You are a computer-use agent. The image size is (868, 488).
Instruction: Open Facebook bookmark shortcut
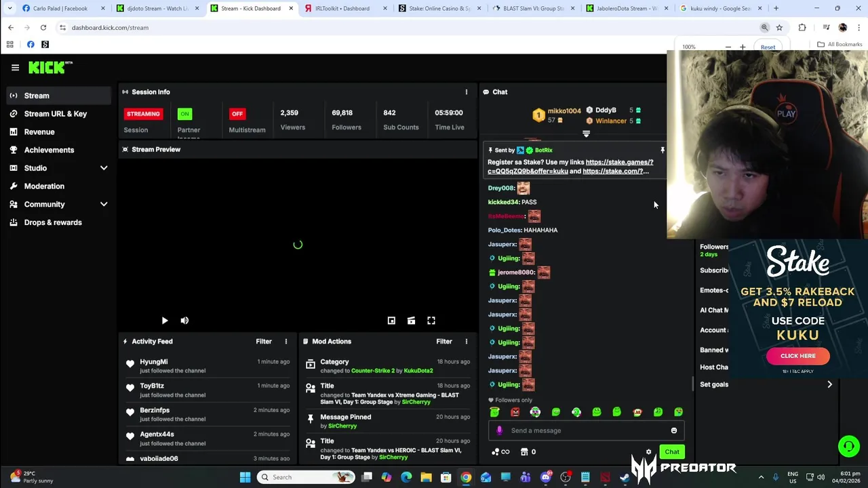[x=31, y=45]
